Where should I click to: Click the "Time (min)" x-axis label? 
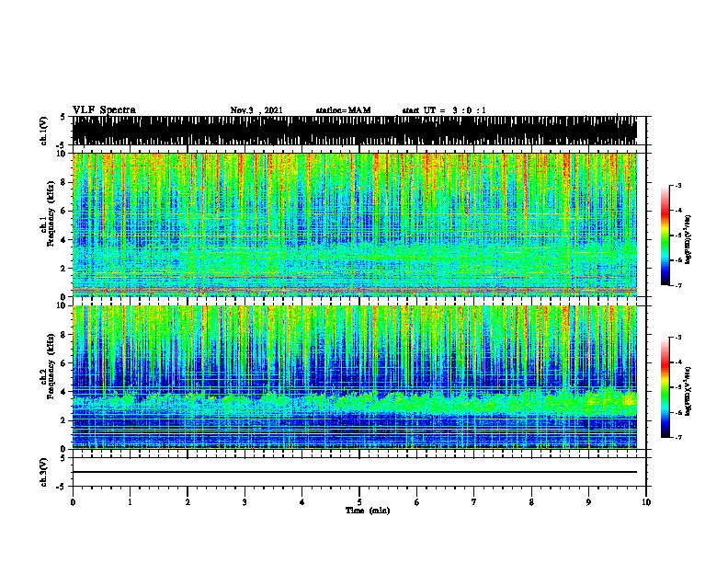tap(368, 511)
